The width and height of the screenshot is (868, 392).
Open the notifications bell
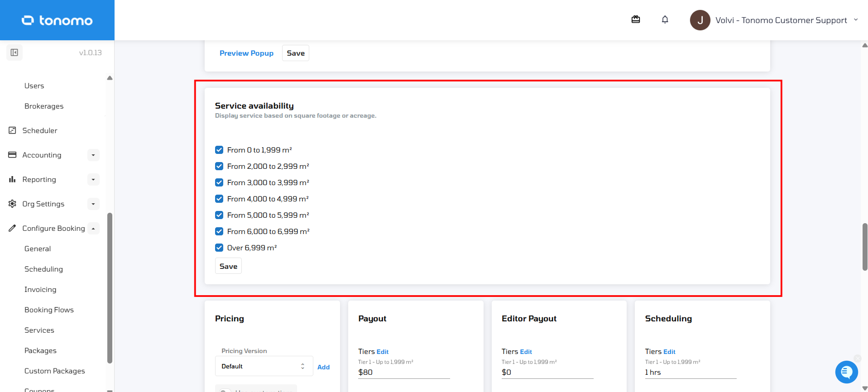click(x=665, y=19)
